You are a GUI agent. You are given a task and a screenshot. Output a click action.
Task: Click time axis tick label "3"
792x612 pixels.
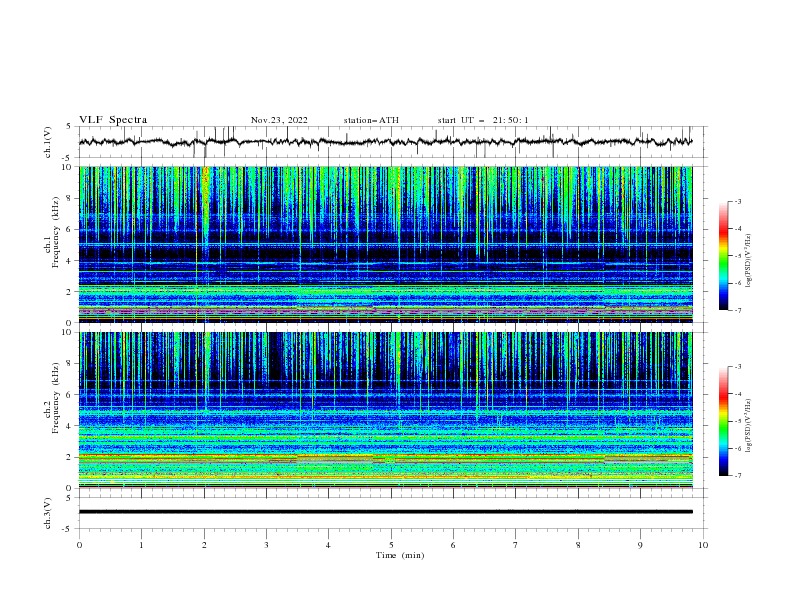tap(266, 545)
